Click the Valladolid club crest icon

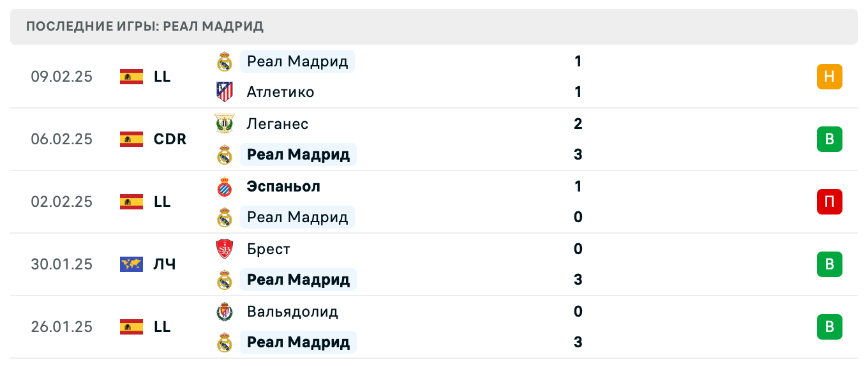coord(225,312)
